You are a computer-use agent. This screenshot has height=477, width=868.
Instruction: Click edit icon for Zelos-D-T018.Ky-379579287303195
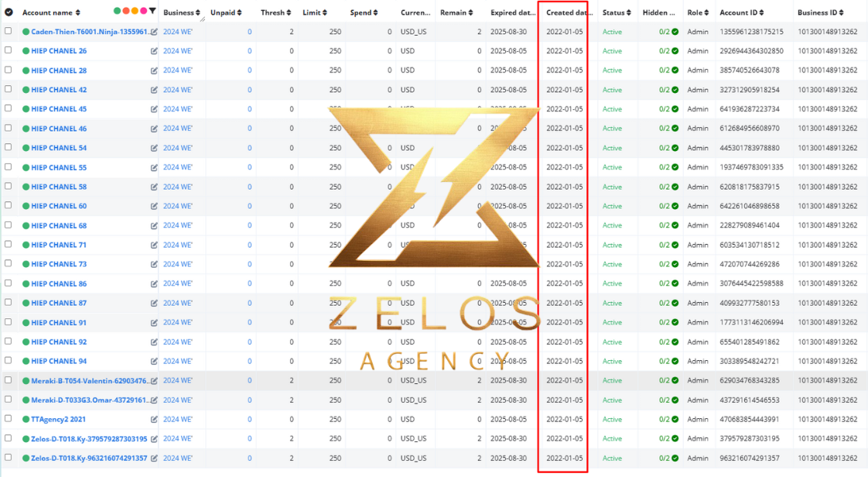pos(154,439)
